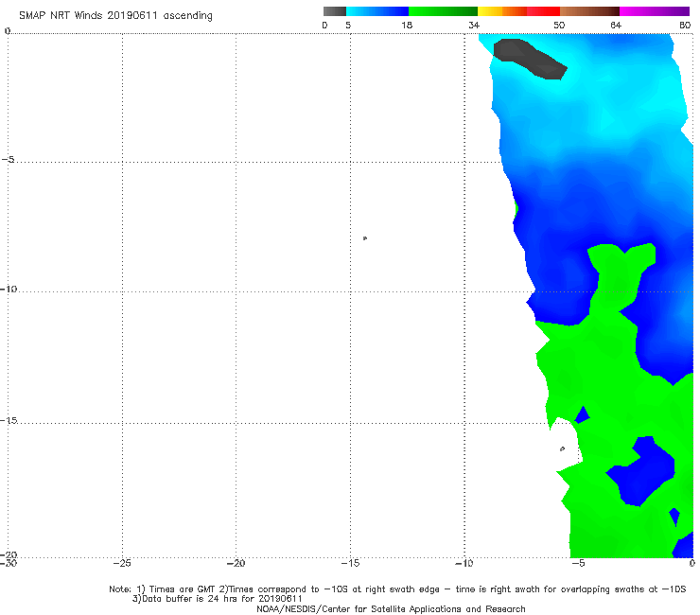Click the color bar label '34'
This screenshot has width=700, height=615.
tap(474, 25)
